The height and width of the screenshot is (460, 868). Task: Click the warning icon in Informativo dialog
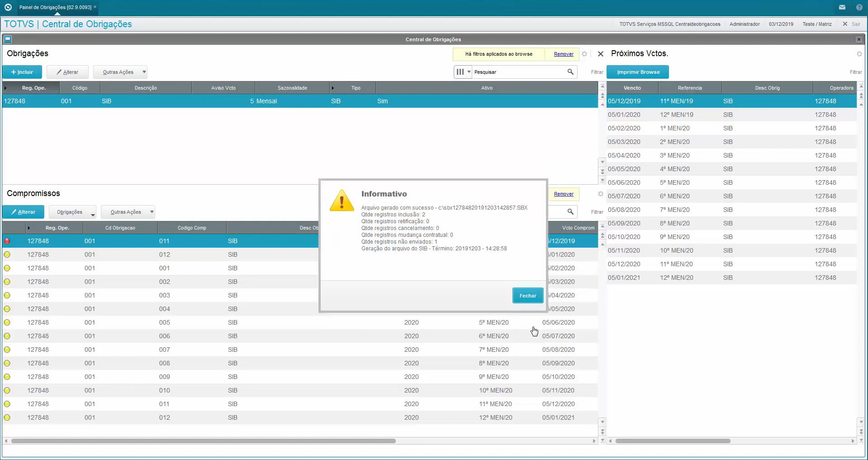pos(342,201)
